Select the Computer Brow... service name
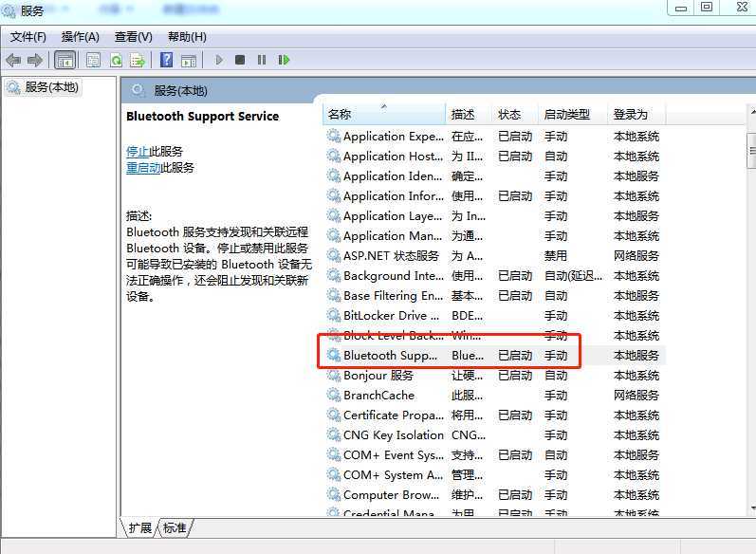The image size is (756, 554). [x=391, y=495]
